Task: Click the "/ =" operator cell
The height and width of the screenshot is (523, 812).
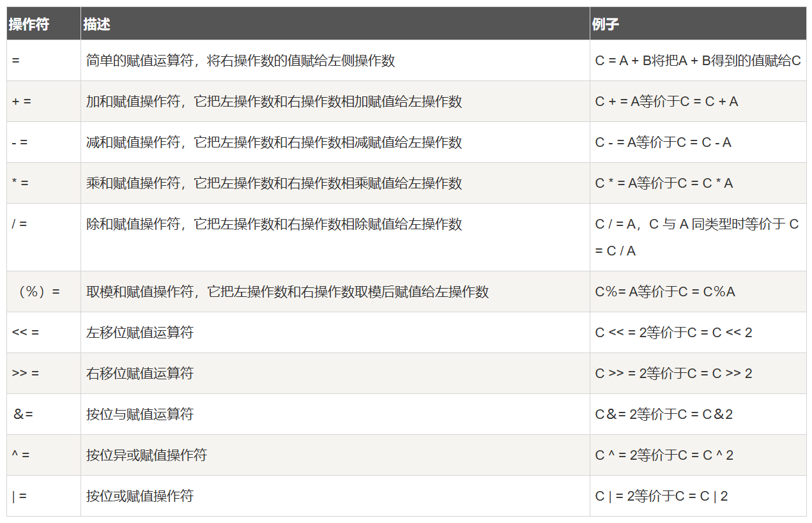Action: click(20, 224)
